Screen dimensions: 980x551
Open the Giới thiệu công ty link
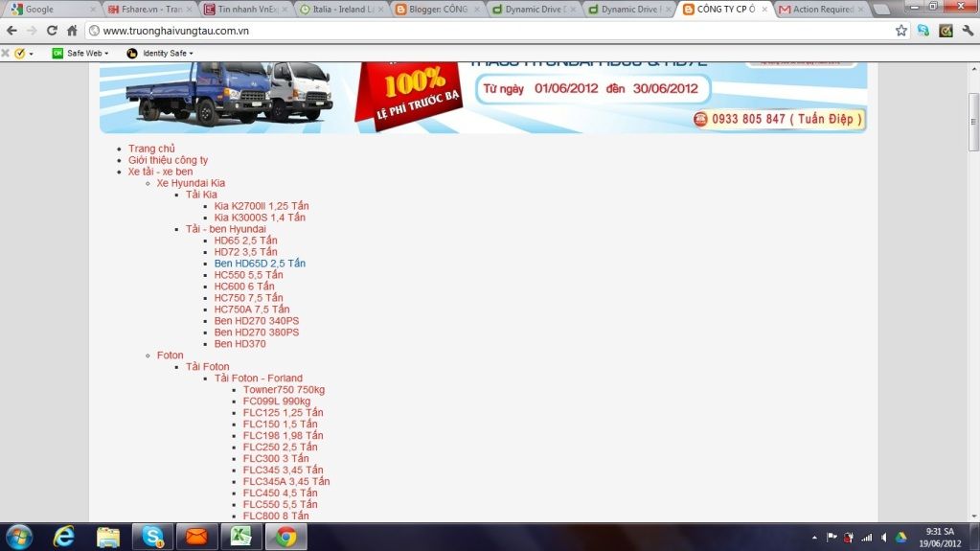click(168, 160)
